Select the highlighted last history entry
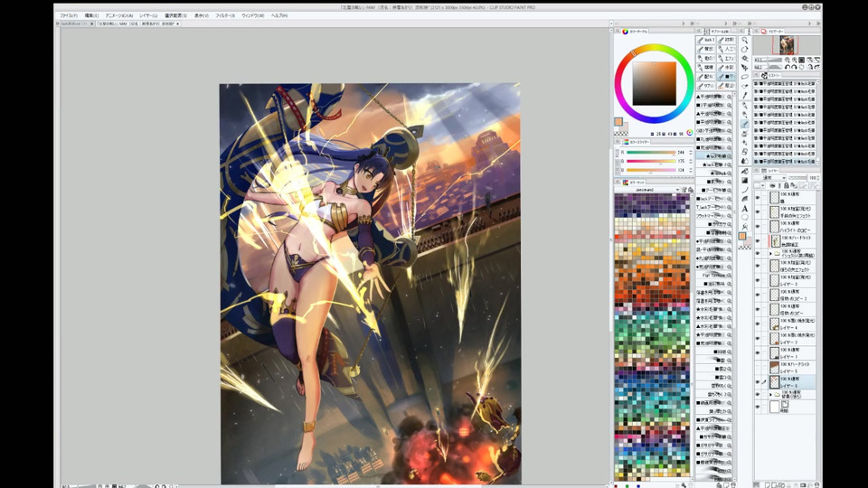 [x=785, y=161]
